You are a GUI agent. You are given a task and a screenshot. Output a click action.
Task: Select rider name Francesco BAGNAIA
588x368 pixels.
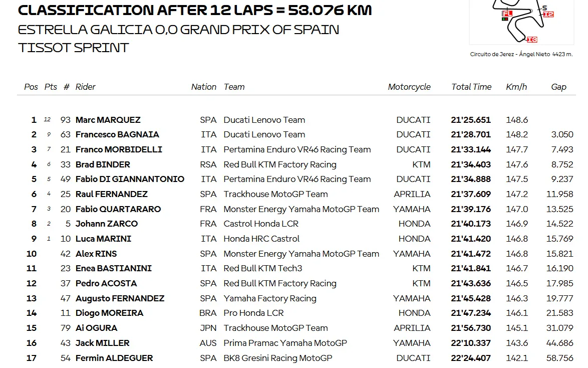click(117, 134)
